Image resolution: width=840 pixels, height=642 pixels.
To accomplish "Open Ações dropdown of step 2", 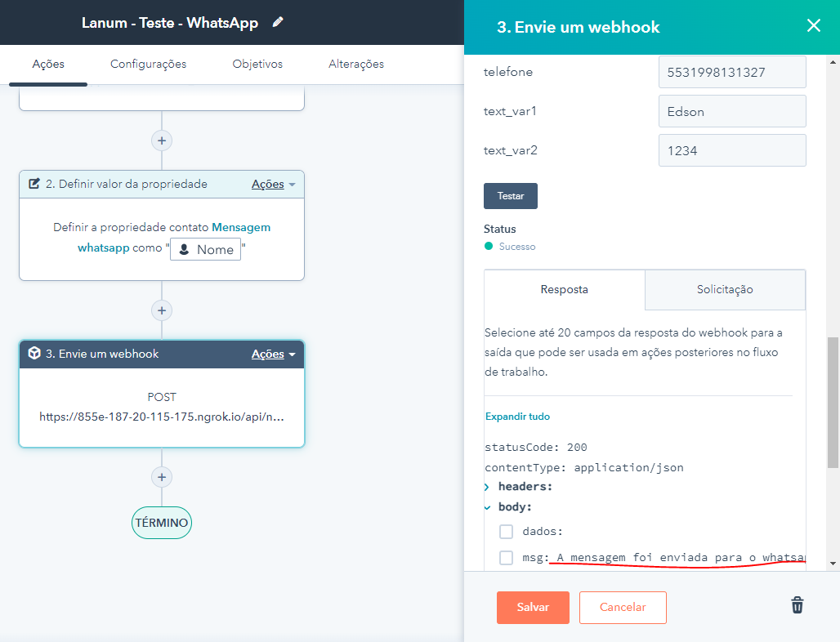I will tap(273, 185).
